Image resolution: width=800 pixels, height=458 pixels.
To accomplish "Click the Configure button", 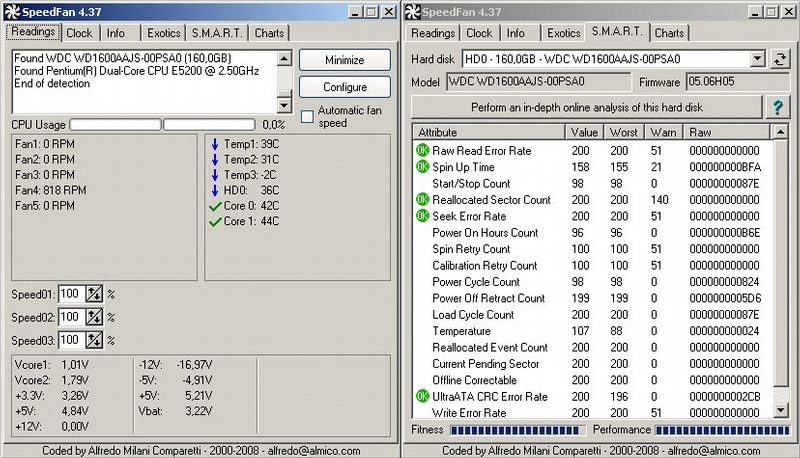I will 345,87.
